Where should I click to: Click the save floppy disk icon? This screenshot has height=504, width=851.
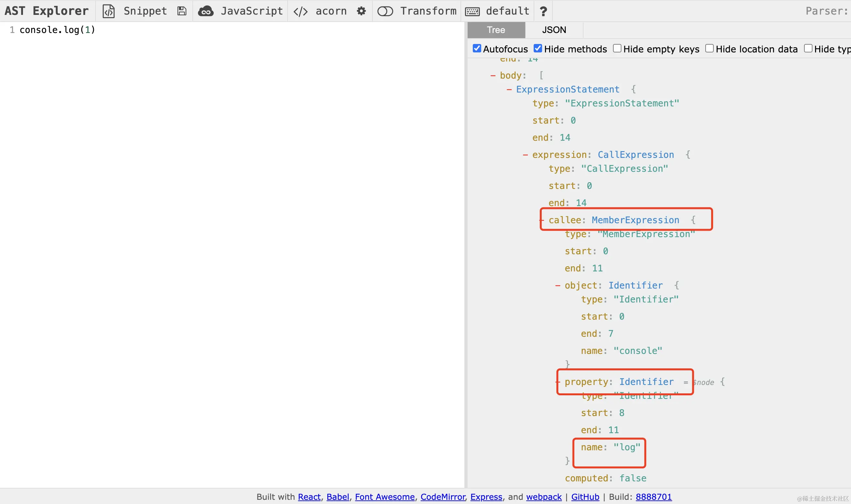pyautogui.click(x=182, y=11)
